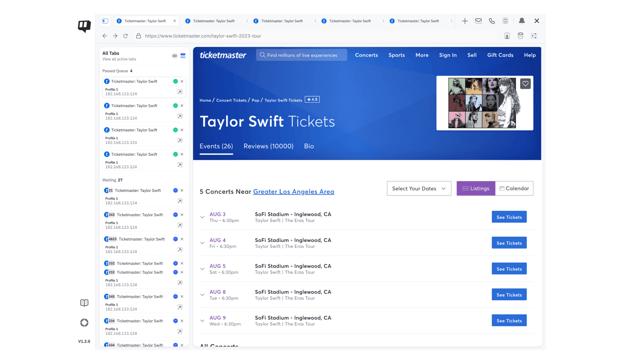
Task: Open the notes icon next to the phone
Action: click(x=505, y=21)
